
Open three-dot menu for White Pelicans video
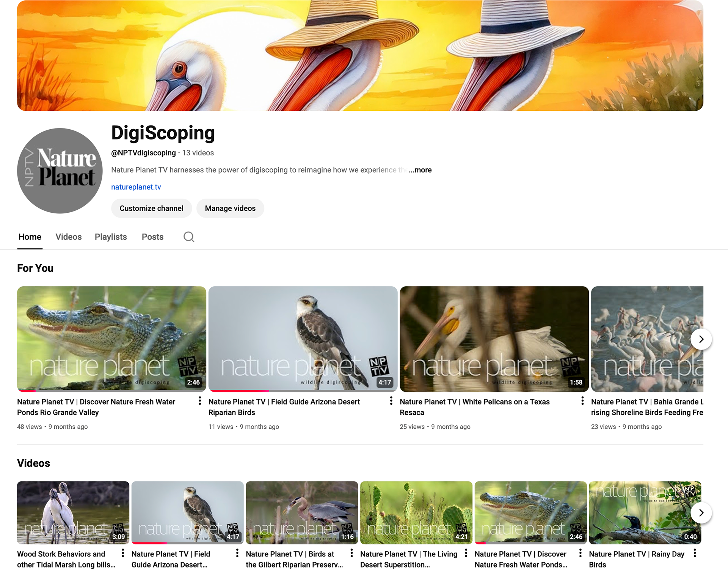(x=583, y=401)
